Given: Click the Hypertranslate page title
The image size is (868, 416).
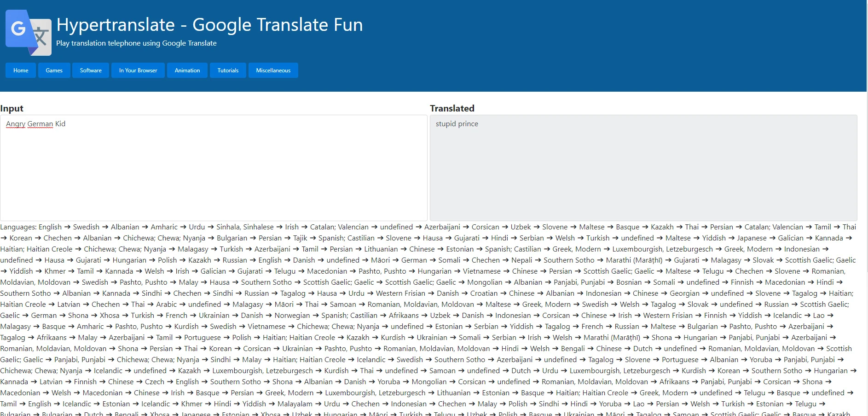Looking at the screenshot, I should [208, 24].
